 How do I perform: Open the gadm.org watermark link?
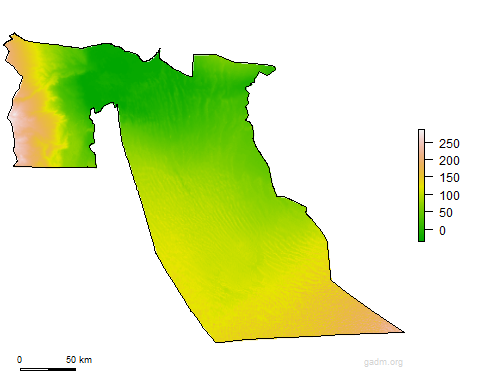(383, 362)
